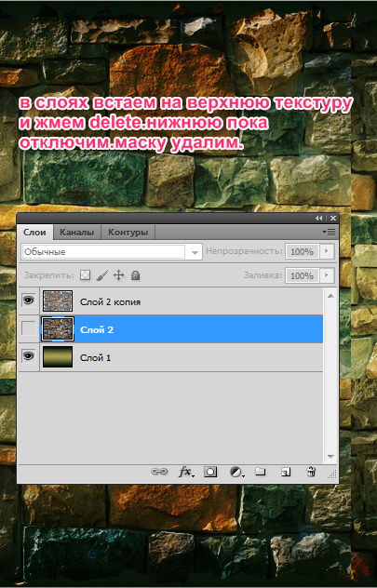Lock transparent pixels with the checkerboard icon
Viewport: 377px width, 588px height.
pos(86,275)
